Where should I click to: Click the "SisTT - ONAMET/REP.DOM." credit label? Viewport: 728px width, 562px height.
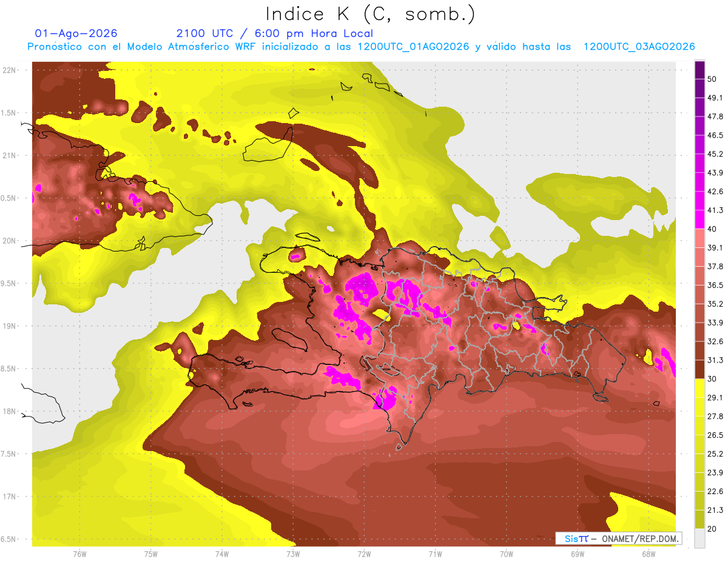pos(618,538)
